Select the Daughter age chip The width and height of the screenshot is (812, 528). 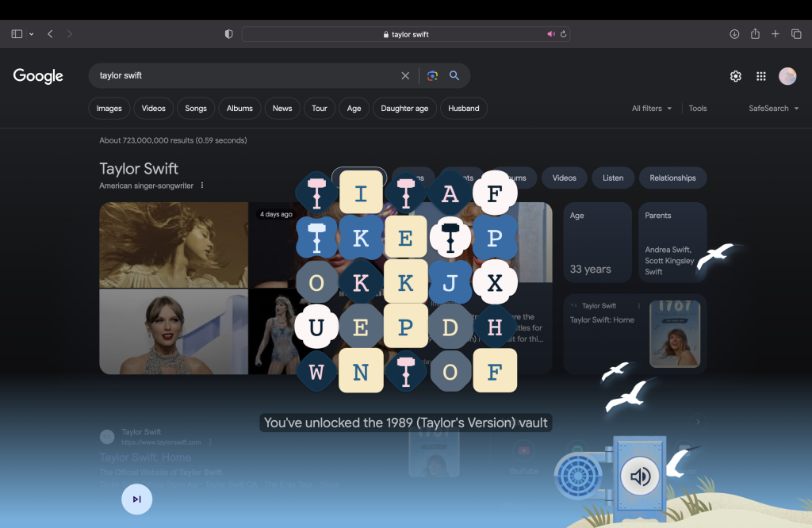pyautogui.click(x=405, y=108)
